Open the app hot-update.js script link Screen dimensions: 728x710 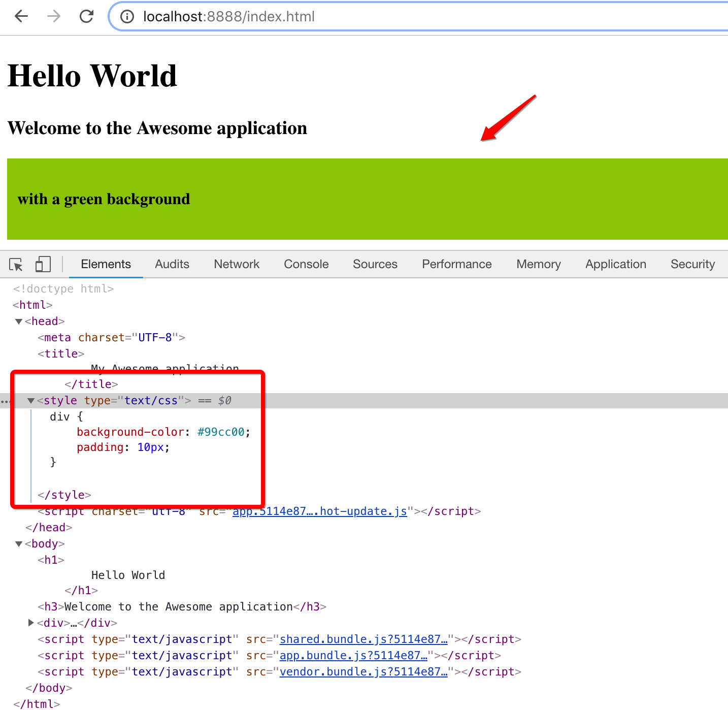tap(320, 511)
